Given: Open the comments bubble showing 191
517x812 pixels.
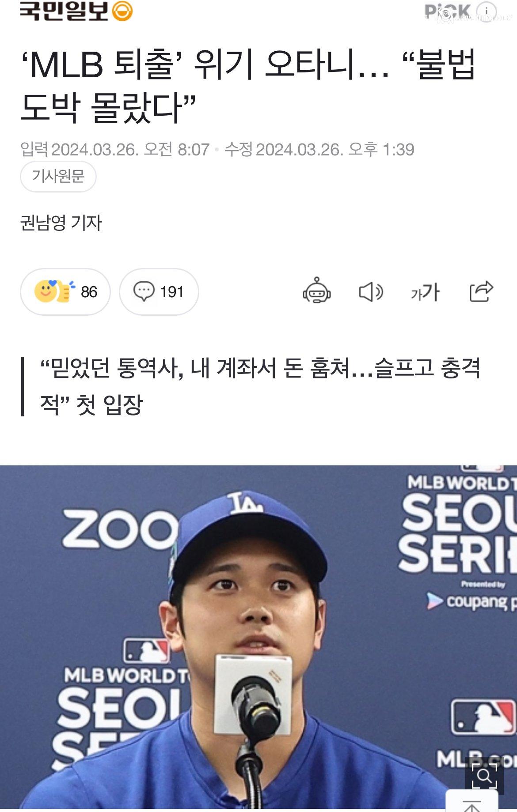Looking at the screenshot, I should [x=159, y=292].
